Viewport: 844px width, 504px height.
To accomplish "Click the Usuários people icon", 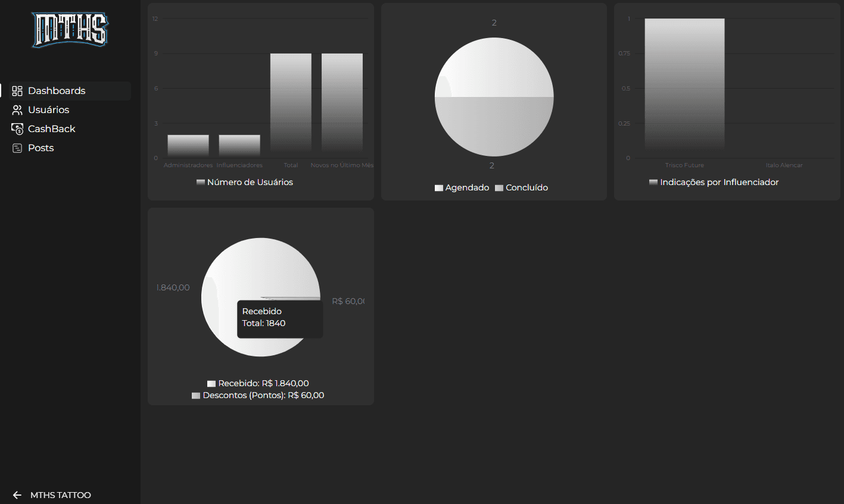I will point(17,110).
